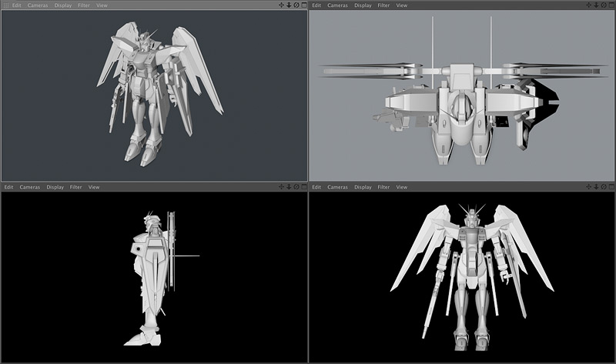Toggle the maximize view icon in the top-right viewport

pyautogui.click(x=611, y=5)
